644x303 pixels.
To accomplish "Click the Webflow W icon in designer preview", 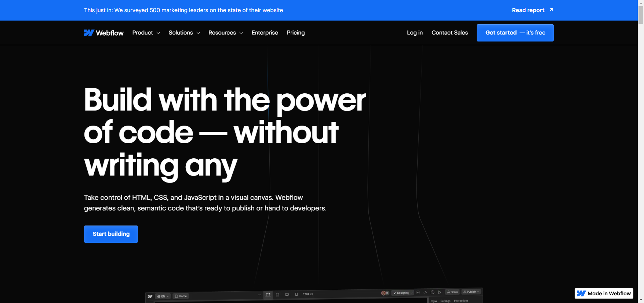I will [x=150, y=296].
